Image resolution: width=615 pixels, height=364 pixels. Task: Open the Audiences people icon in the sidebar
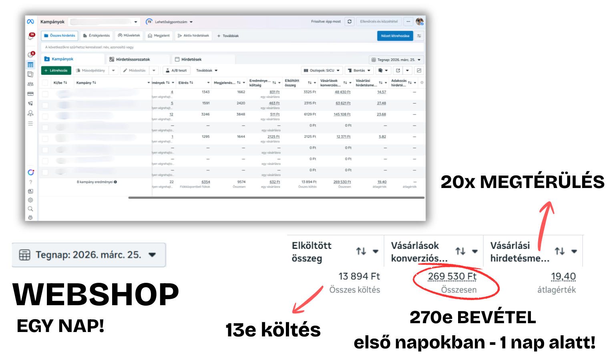coord(30,84)
